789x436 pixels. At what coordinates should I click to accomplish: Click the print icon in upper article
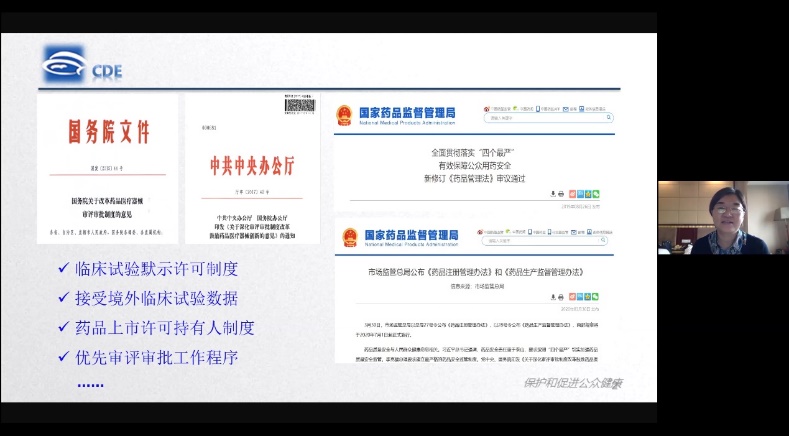561,193
